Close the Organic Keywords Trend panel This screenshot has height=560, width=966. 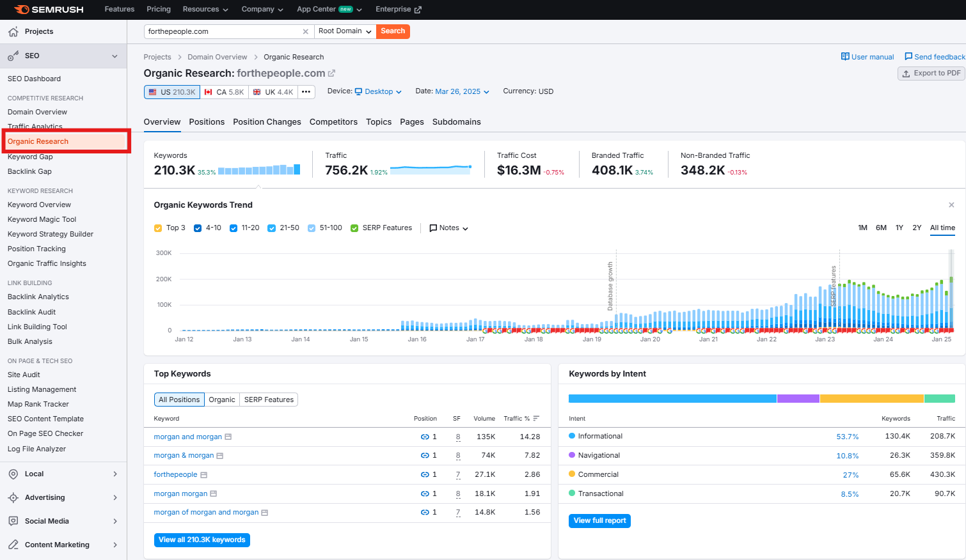[x=951, y=205]
